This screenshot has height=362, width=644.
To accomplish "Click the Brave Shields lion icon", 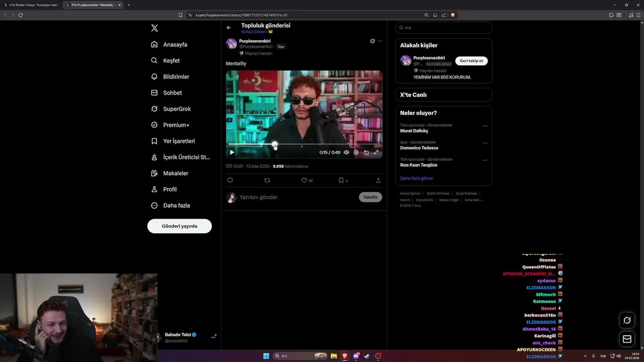I will tap(452, 15).
